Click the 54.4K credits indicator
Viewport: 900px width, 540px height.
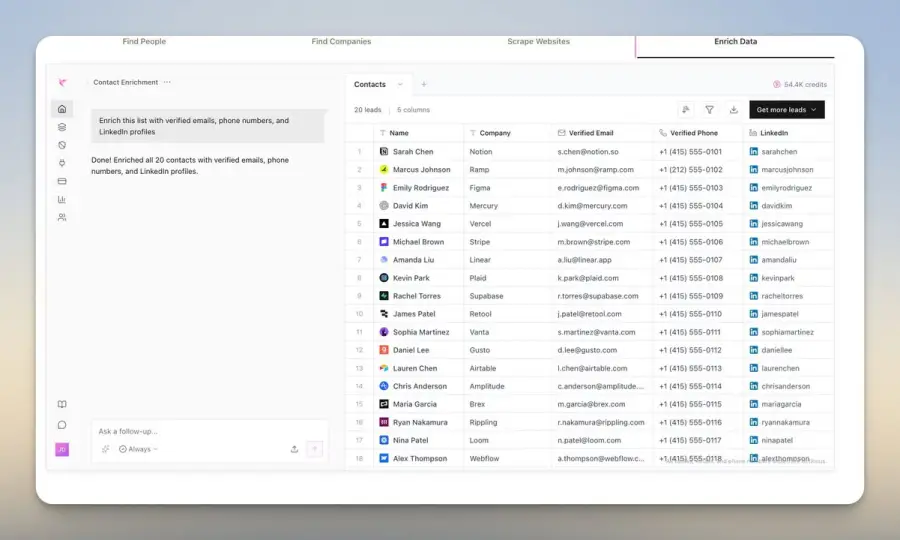tap(800, 84)
